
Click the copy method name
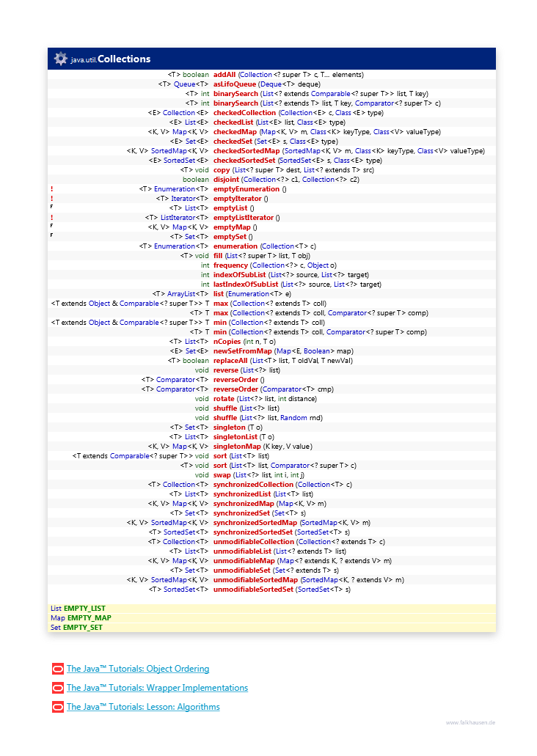tap(222, 169)
